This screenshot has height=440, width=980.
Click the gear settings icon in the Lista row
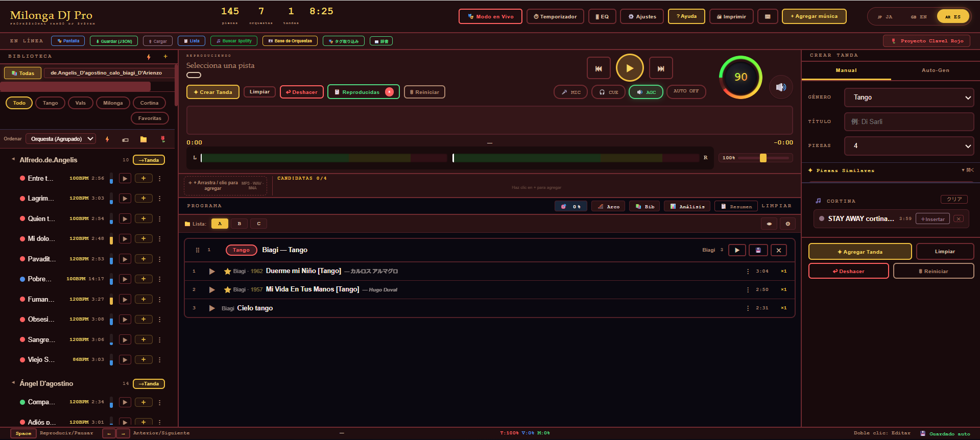pos(788,224)
